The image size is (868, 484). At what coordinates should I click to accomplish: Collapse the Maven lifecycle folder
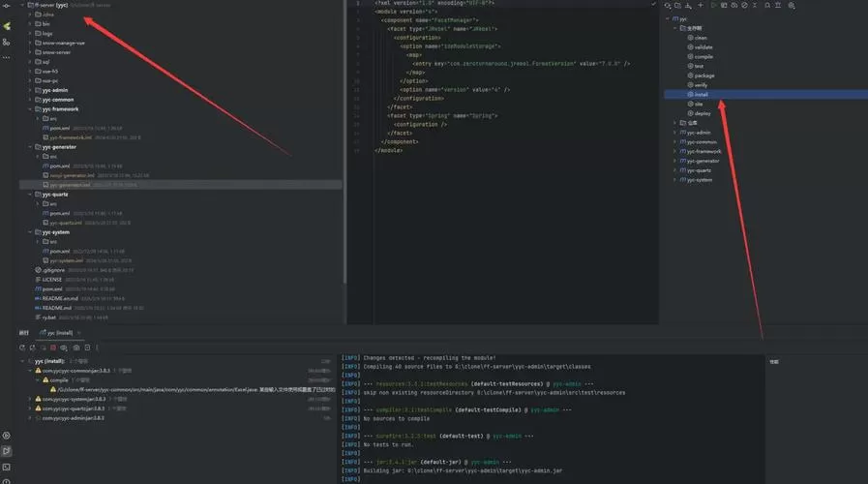click(x=674, y=28)
